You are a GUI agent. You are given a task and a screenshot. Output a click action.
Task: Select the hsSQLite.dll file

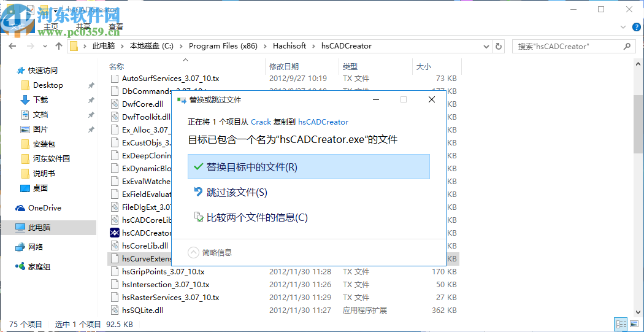pos(142,311)
